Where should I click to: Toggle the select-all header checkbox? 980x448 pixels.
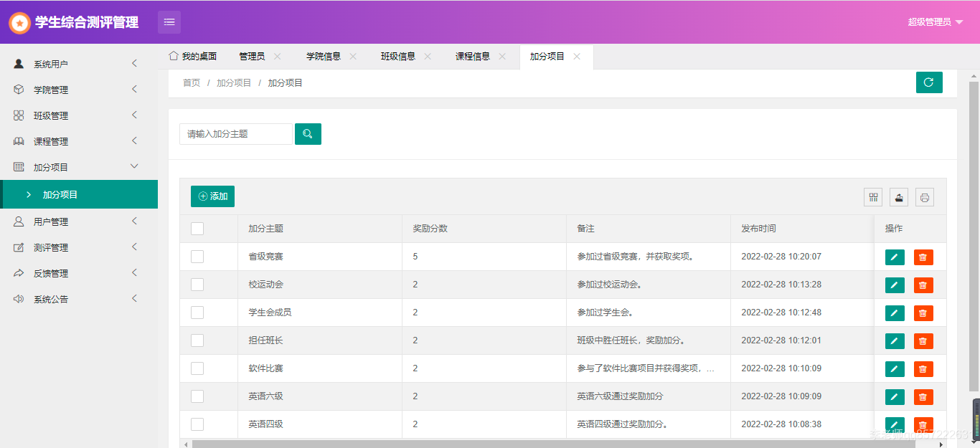(x=197, y=229)
